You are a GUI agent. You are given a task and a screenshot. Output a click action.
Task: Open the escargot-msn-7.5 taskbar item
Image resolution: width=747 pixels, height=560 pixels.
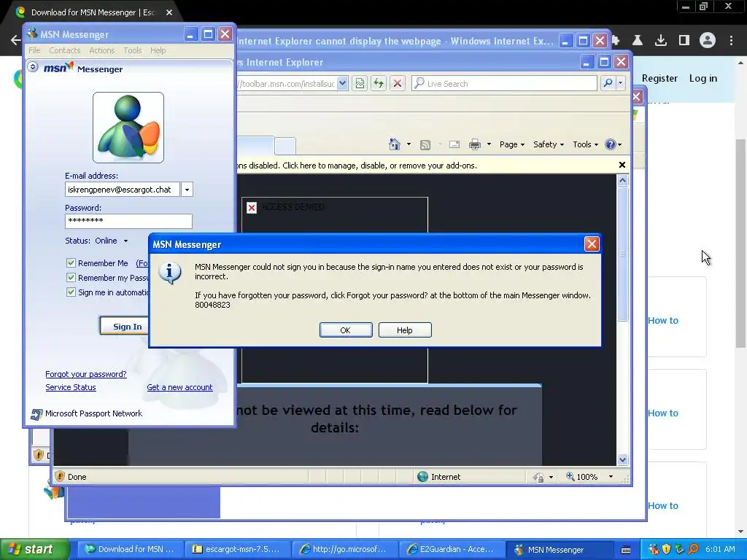click(x=236, y=549)
